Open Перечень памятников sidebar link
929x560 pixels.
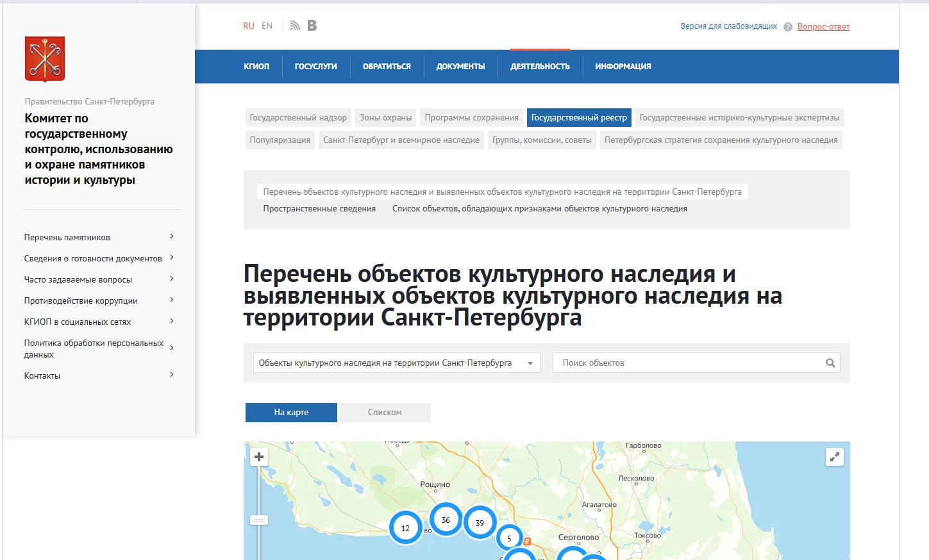pyautogui.click(x=67, y=237)
